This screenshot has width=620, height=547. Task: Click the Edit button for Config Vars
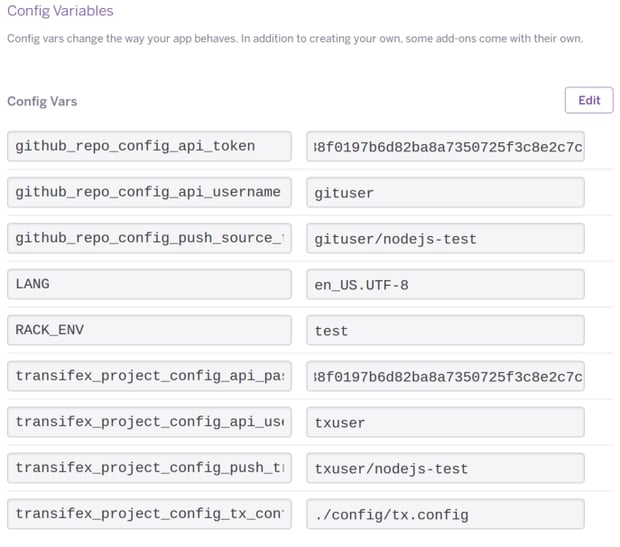click(x=589, y=100)
